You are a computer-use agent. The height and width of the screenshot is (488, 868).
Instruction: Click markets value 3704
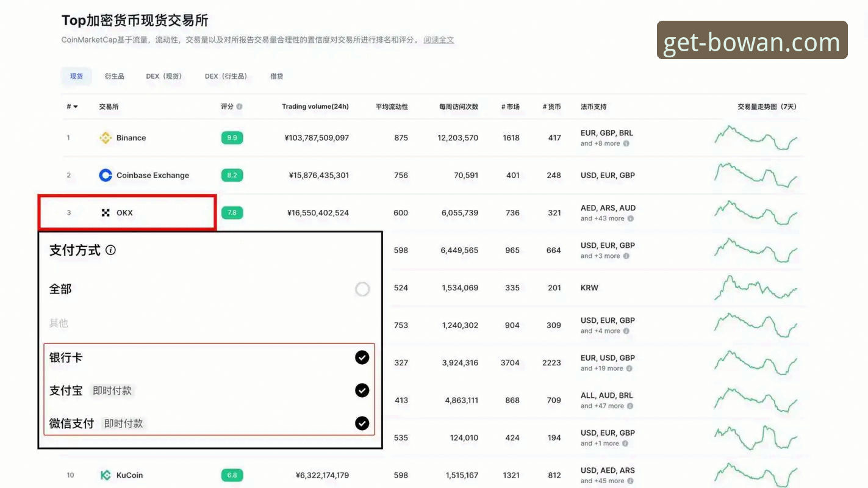pos(510,363)
